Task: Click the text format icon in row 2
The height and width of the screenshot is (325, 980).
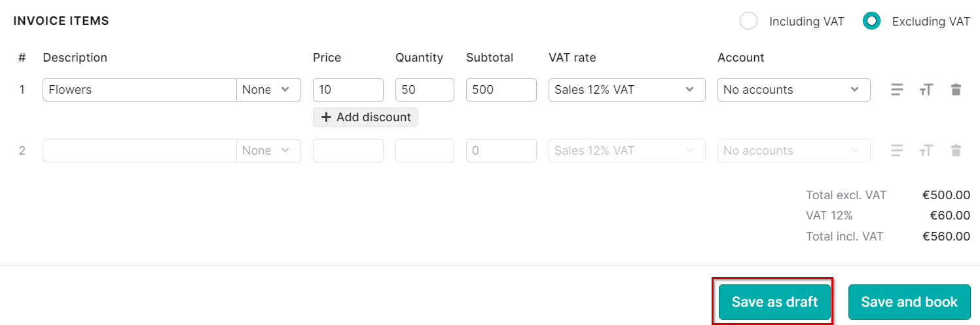Action: coord(926,151)
